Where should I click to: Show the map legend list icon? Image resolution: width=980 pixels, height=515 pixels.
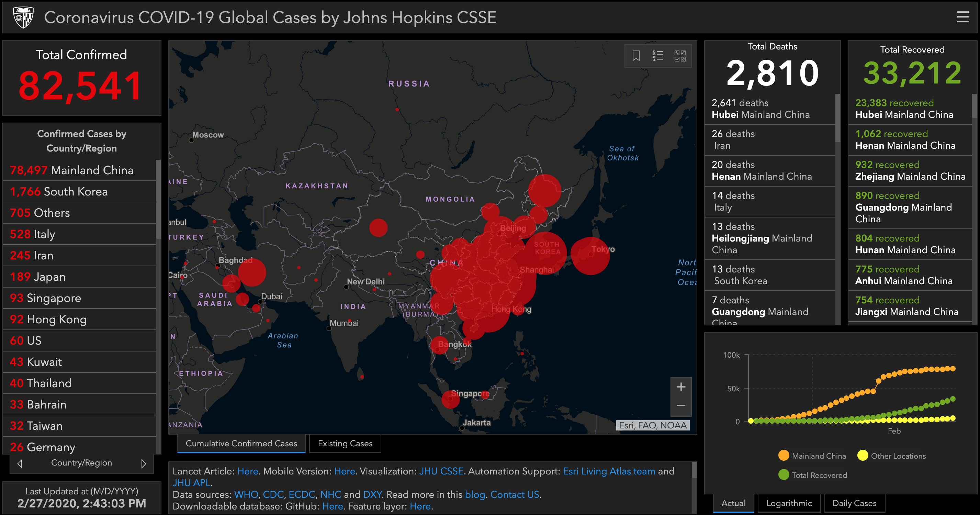click(658, 56)
